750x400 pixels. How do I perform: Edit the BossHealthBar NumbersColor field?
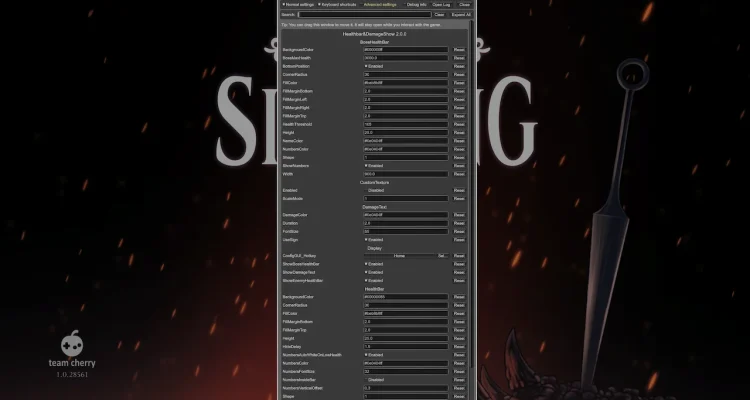(x=406, y=149)
